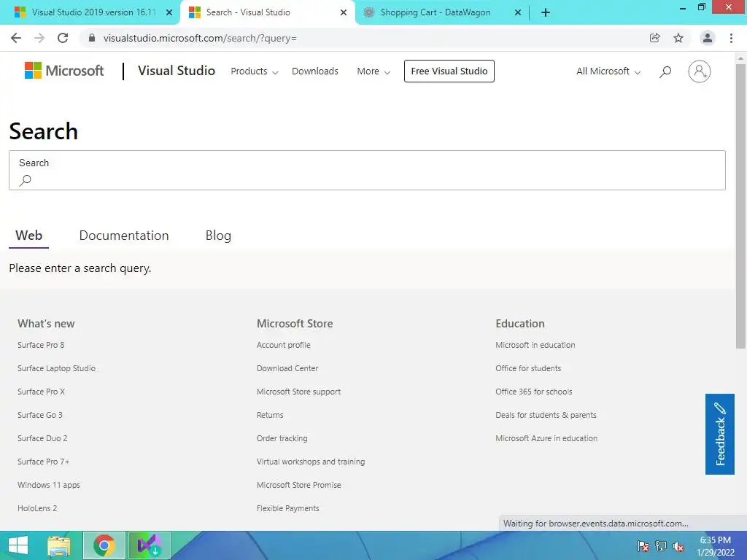The width and height of the screenshot is (747, 560).
Task: Close the Visual Studio 2019 version tab
Action: pyautogui.click(x=169, y=12)
